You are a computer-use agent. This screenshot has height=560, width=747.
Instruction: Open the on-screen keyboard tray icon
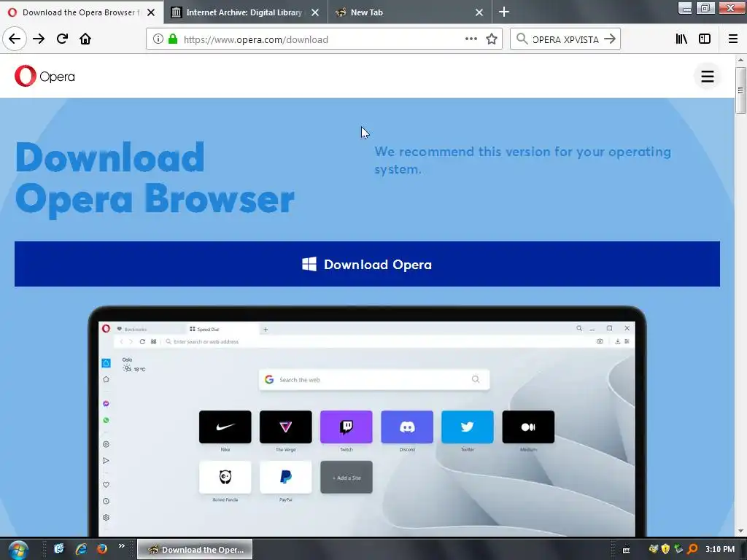tap(626, 550)
